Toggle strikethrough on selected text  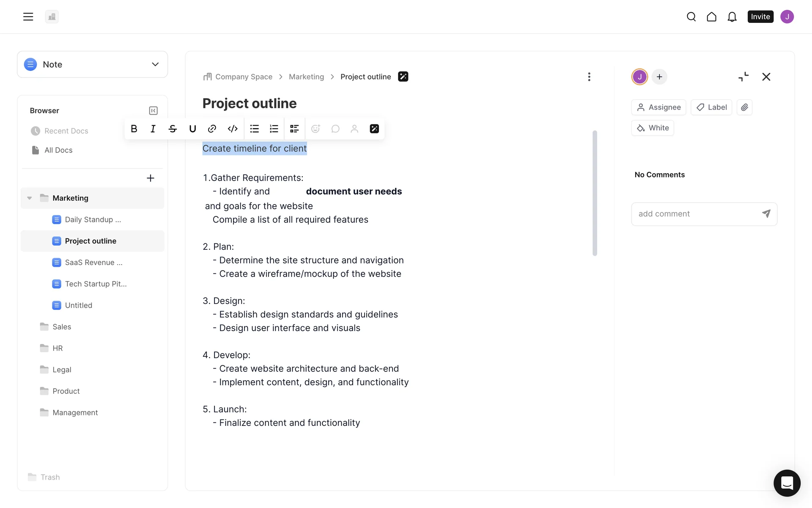point(173,129)
